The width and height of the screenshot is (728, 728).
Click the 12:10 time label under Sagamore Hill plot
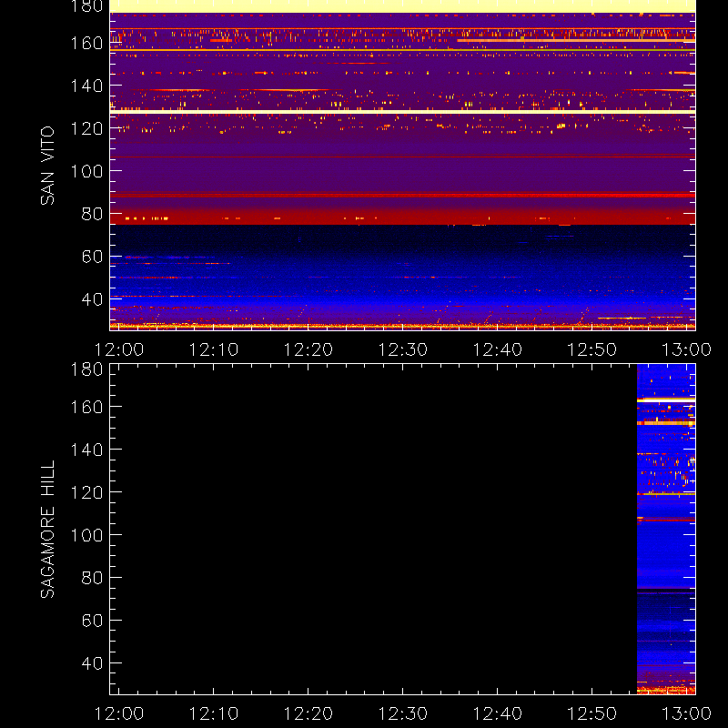(214, 713)
